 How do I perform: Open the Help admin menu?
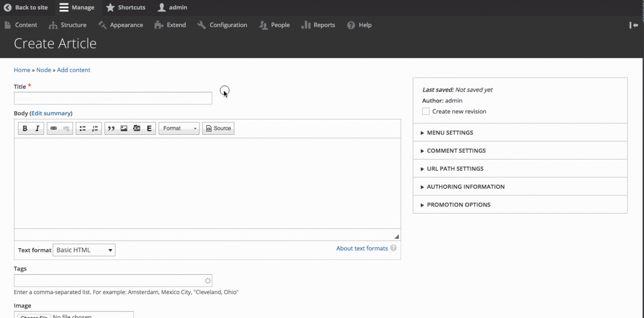pyautogui.click(x=360, y=25)
